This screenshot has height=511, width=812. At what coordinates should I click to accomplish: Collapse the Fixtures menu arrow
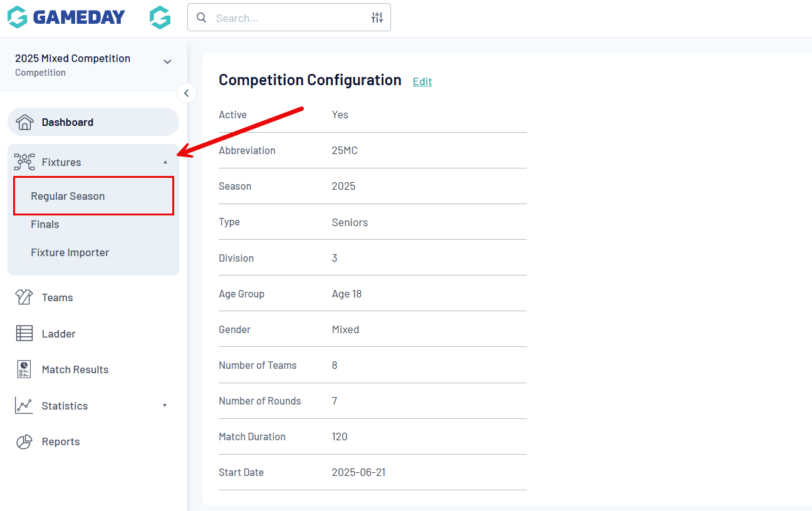tap(165, 162)
